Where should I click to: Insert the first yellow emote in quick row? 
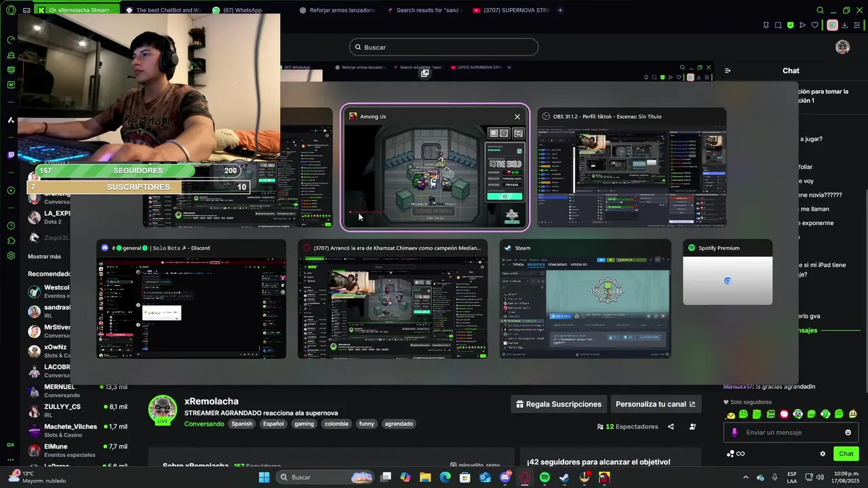(x=730, y=414)
